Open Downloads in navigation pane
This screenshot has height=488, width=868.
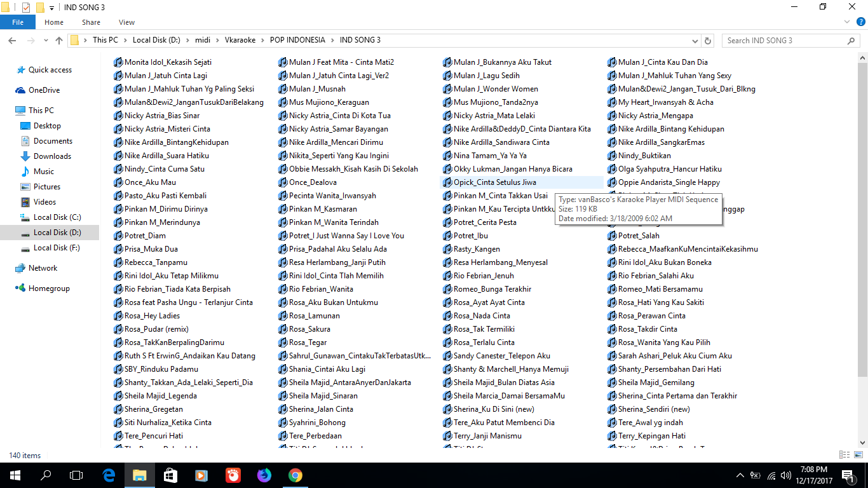(52, 156)
